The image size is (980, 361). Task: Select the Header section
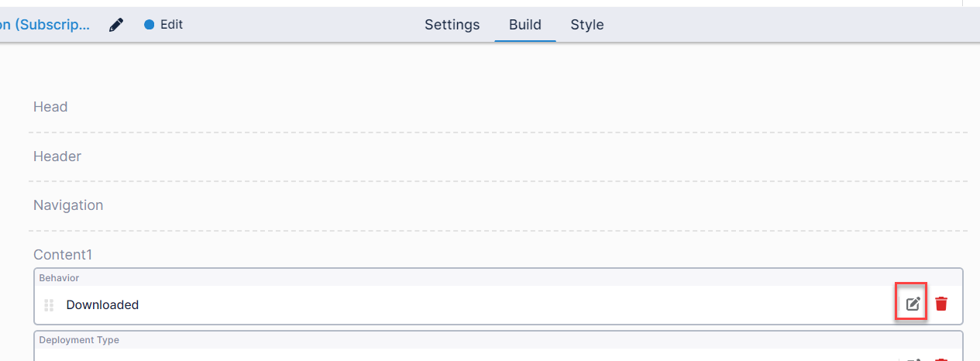[57, 156]
